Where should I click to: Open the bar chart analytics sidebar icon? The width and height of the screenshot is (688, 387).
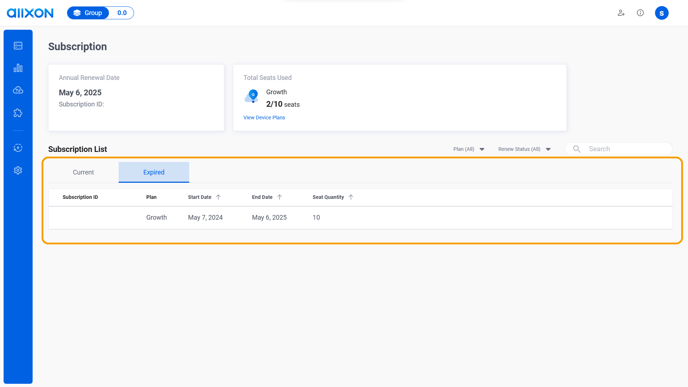(18, 68)
